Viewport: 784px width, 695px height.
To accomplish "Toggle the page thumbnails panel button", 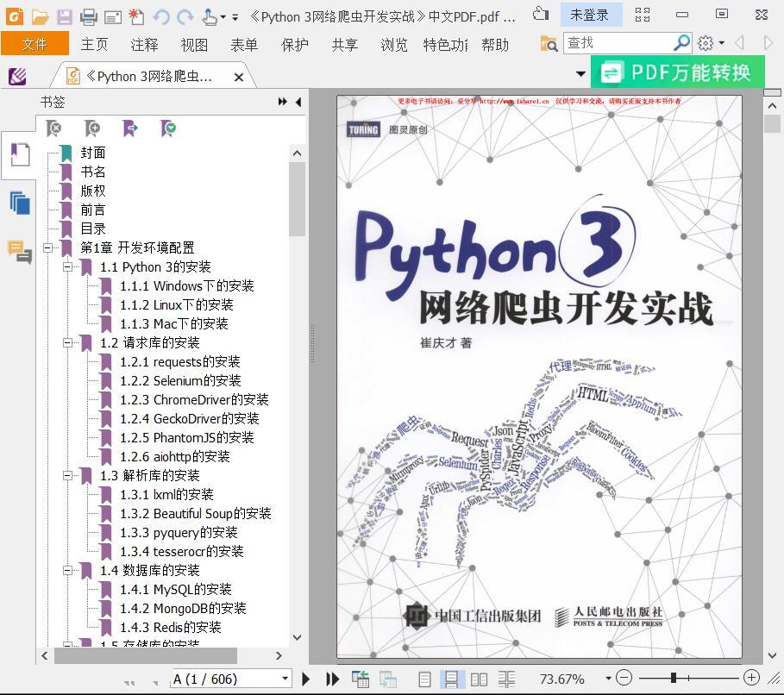I will click(x=20, y=203).
